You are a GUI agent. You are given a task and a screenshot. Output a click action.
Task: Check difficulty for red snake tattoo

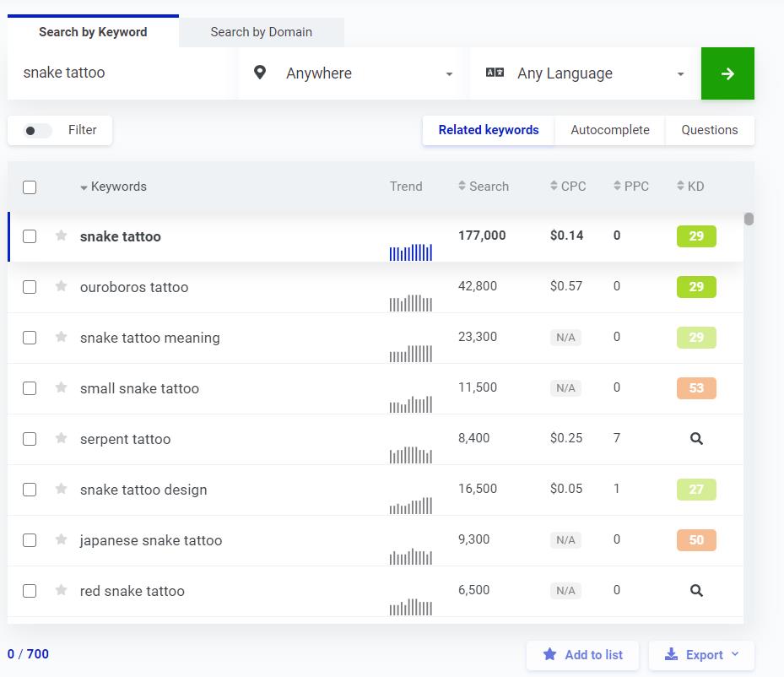click(x=696, y=591)
